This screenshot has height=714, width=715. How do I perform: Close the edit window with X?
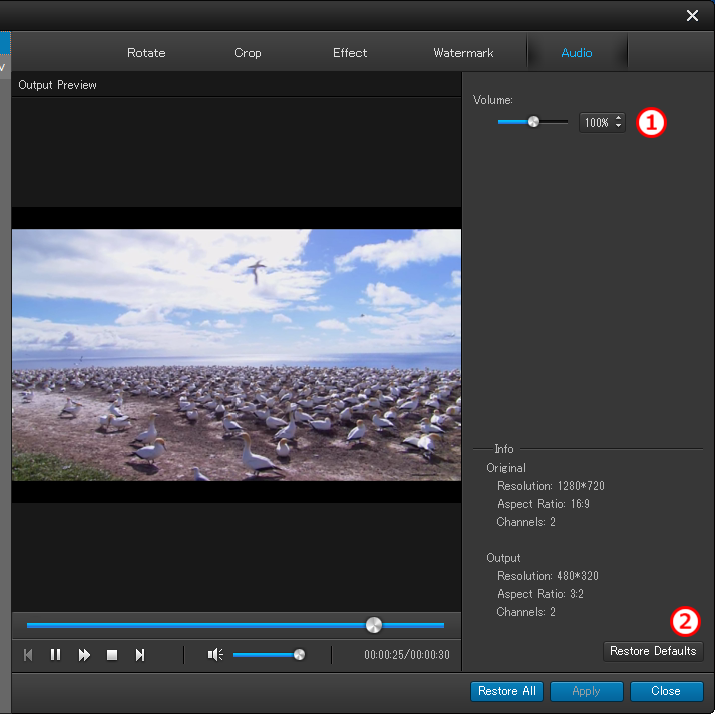pos(692,15)
